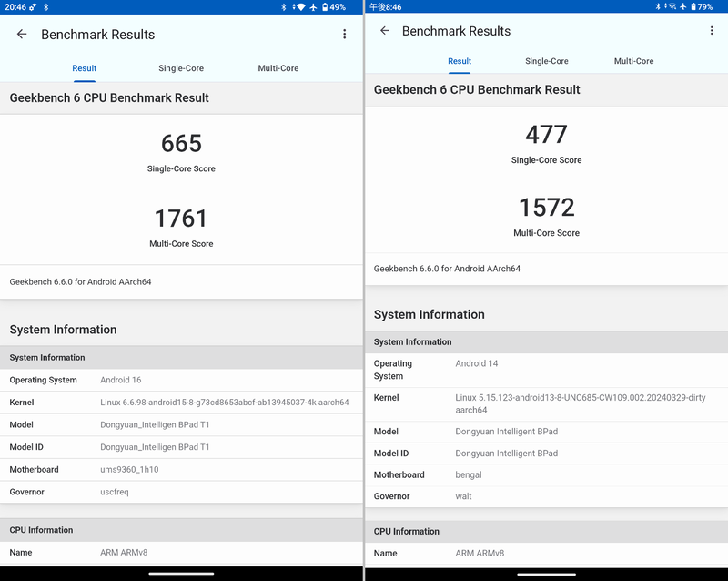This screenshot has width=728, height=581.
Task: Tap the battery indicator showing 79%
Action: [708, 6]
